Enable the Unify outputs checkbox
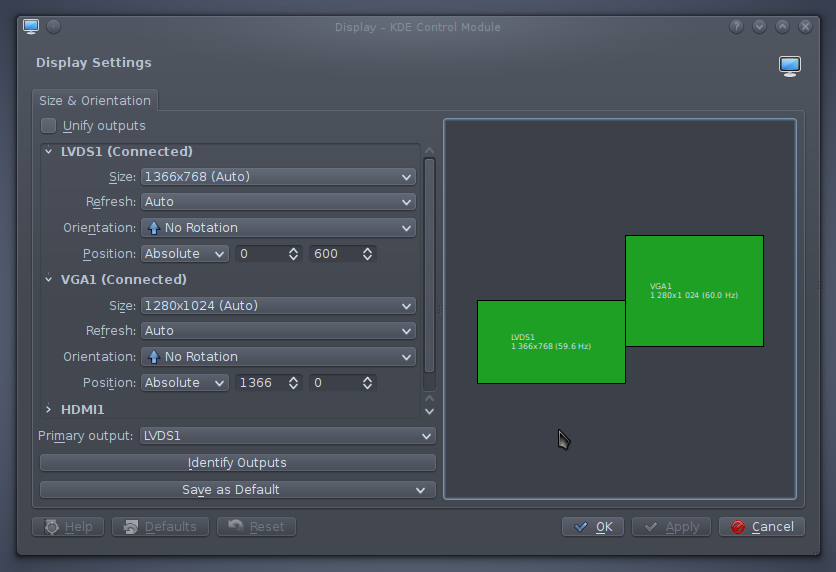 (49, 126)
